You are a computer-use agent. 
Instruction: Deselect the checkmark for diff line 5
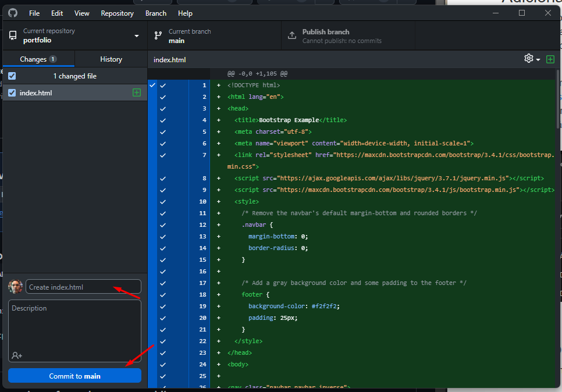(161, 131)
